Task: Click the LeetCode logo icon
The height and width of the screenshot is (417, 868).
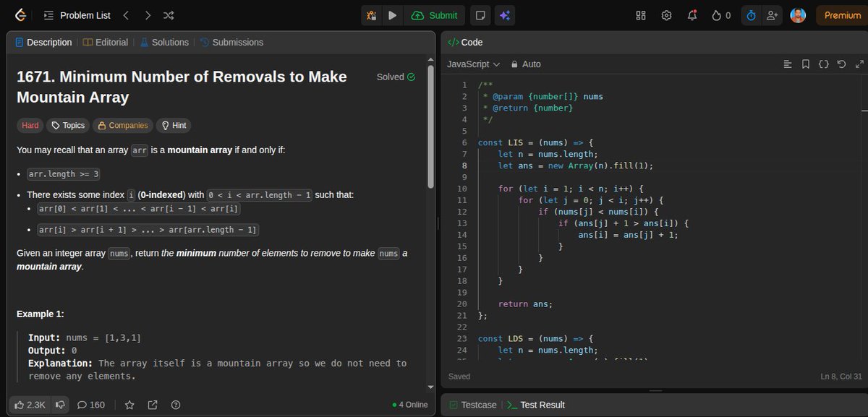Action: tap(20, 15)
